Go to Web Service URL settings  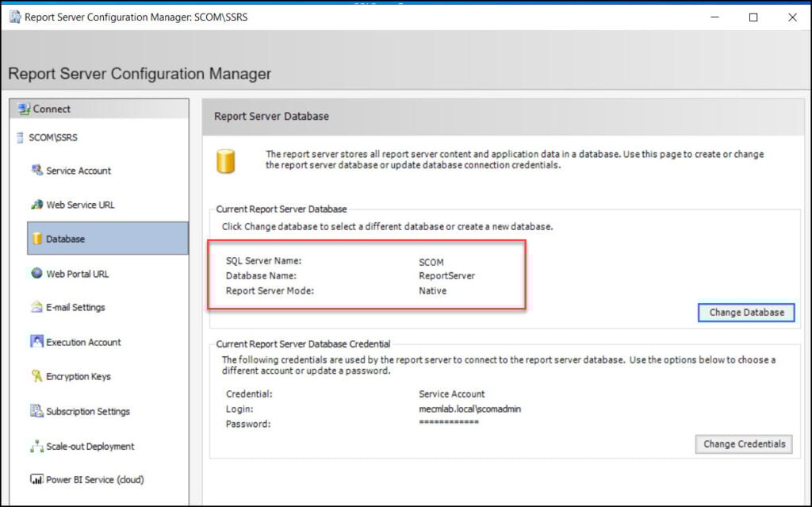[x=80, y=205]
